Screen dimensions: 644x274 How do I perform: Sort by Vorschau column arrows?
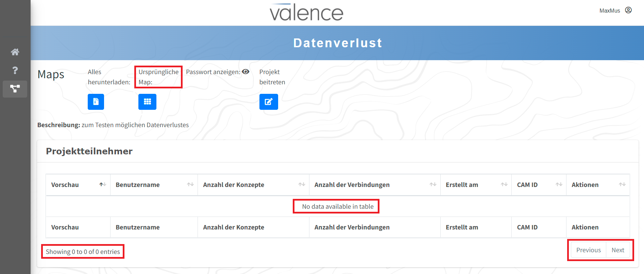point(103,185)
